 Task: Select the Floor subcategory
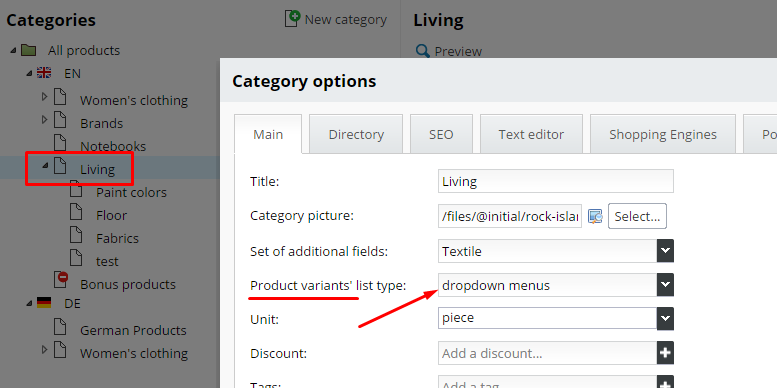pos(111,215)
